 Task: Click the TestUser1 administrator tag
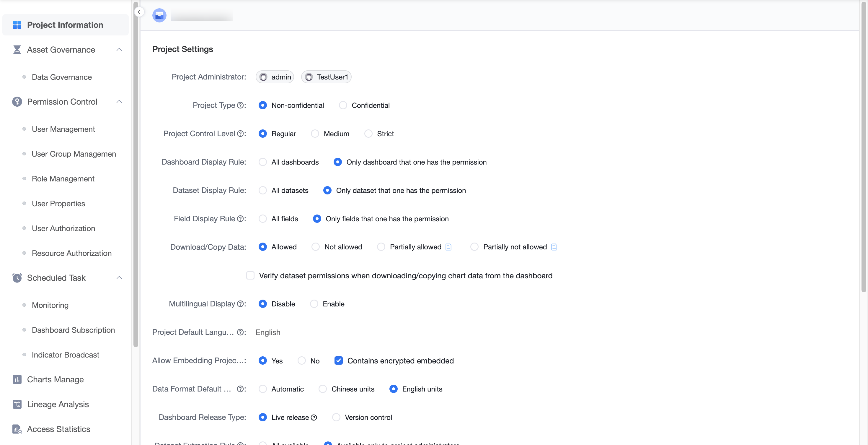[x=326, y=77]
